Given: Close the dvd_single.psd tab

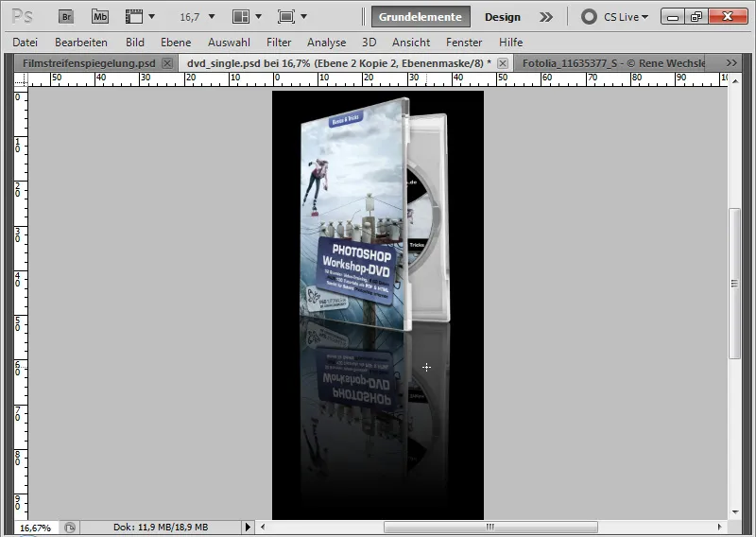Looking at the screenshot, I should coord(503,63).
